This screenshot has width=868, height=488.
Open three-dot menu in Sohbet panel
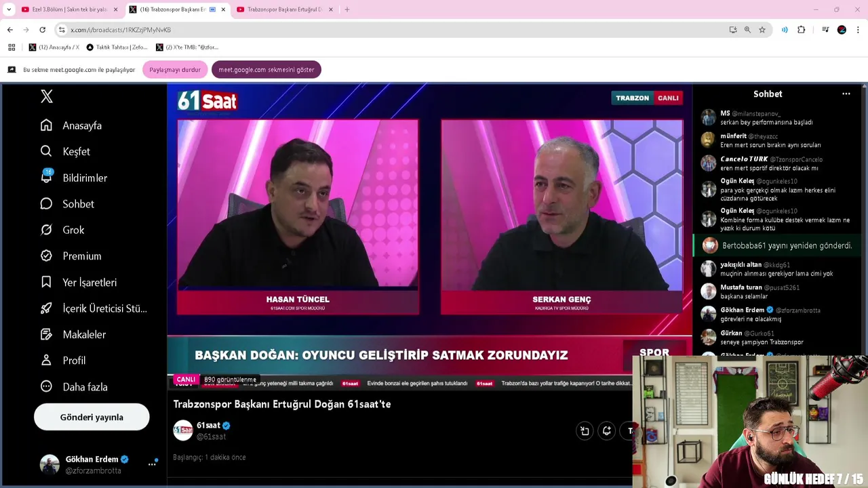846,94
